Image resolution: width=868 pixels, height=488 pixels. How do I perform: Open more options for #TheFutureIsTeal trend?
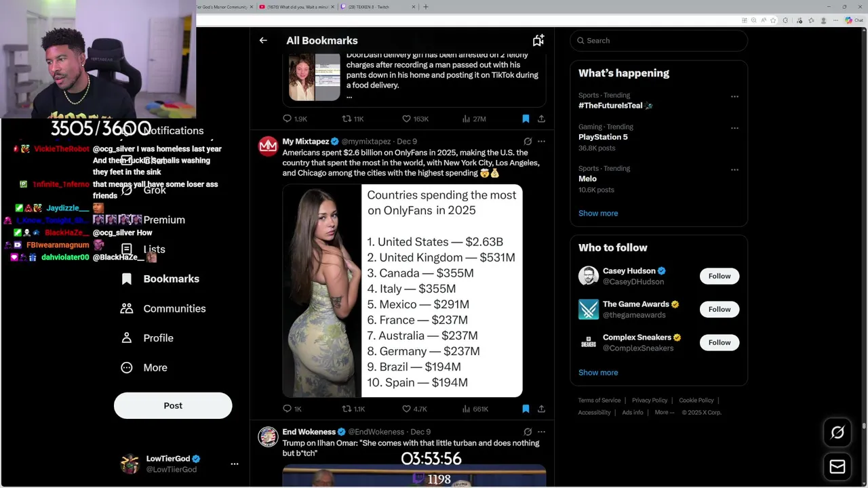tap(734, 96)
